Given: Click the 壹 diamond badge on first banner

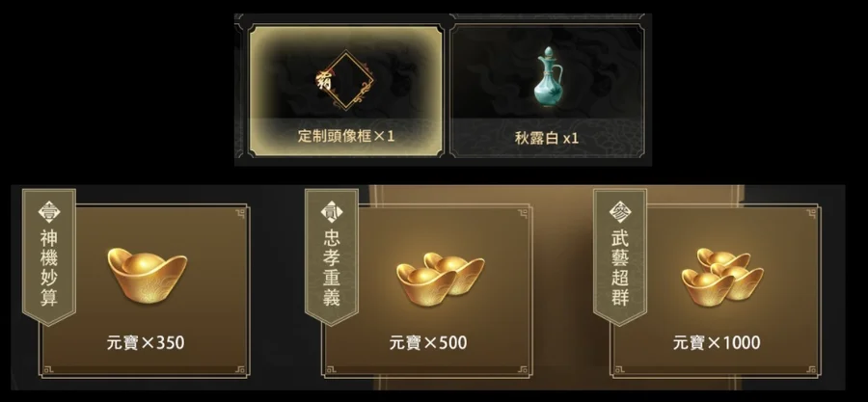Looking at the screenshot, I should pyautogui.click(x=49, y=212).
